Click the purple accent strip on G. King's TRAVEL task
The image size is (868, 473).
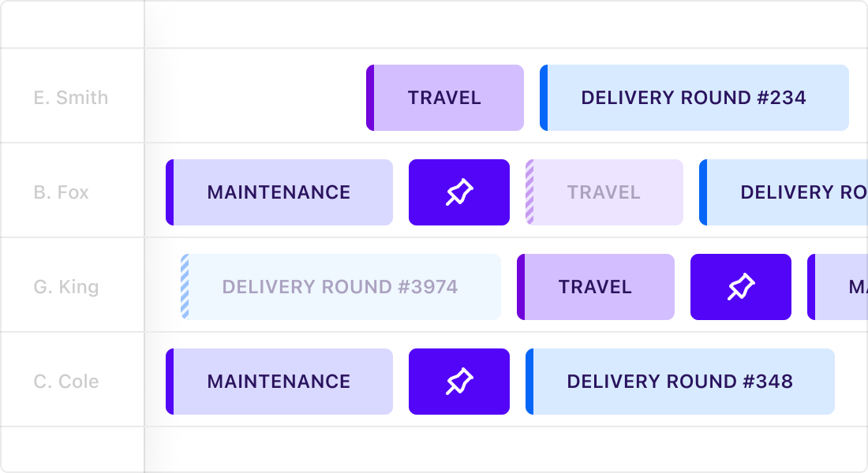pyautogui.click(x=522, y=287)
